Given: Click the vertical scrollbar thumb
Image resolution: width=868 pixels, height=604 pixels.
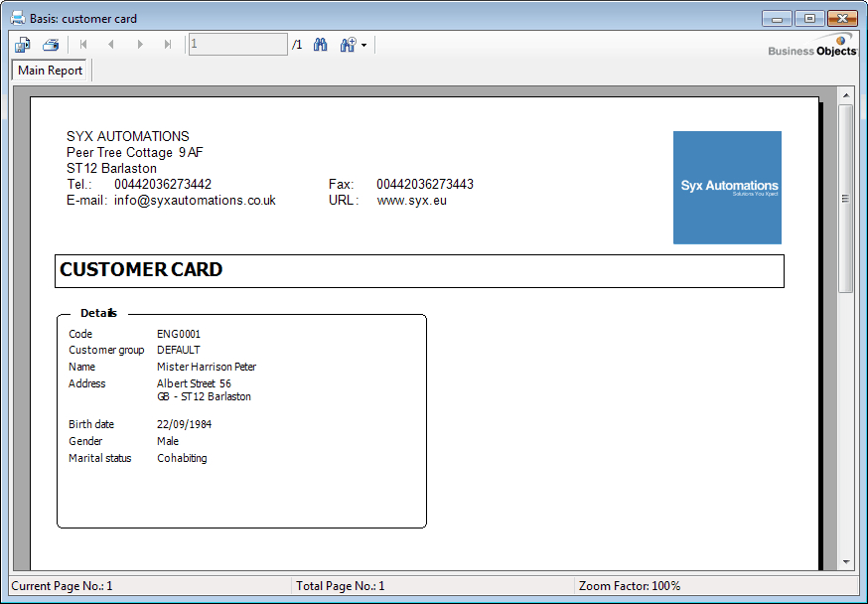Looking at the screenshot, I should tap(846, 199).
